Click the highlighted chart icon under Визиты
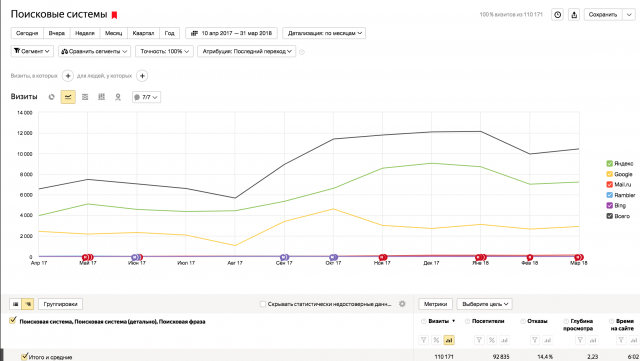 tap(449, 340)
